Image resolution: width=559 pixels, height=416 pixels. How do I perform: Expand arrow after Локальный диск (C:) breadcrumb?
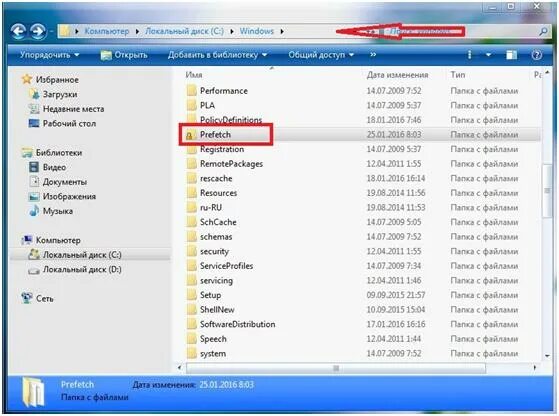(232, 31)
